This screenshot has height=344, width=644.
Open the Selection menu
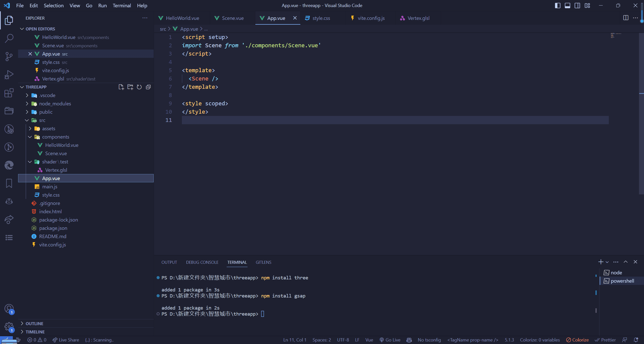(x=54, y=6)
